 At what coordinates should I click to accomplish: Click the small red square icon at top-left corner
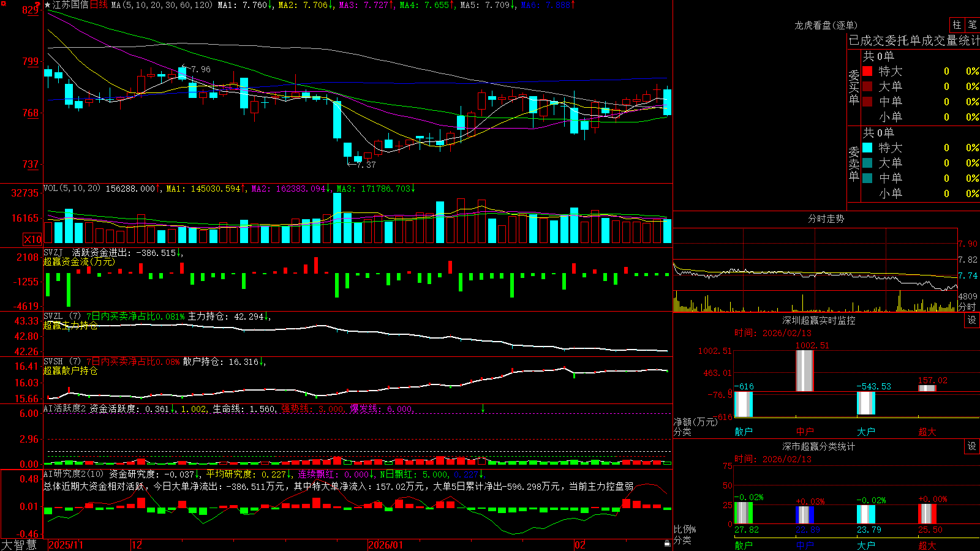(x=3, y=3)
